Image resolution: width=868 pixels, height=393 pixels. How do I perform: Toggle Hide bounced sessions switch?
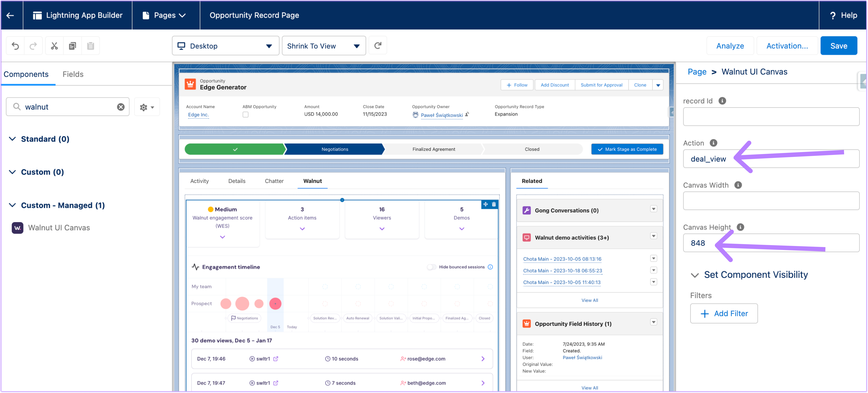point(431,267)
